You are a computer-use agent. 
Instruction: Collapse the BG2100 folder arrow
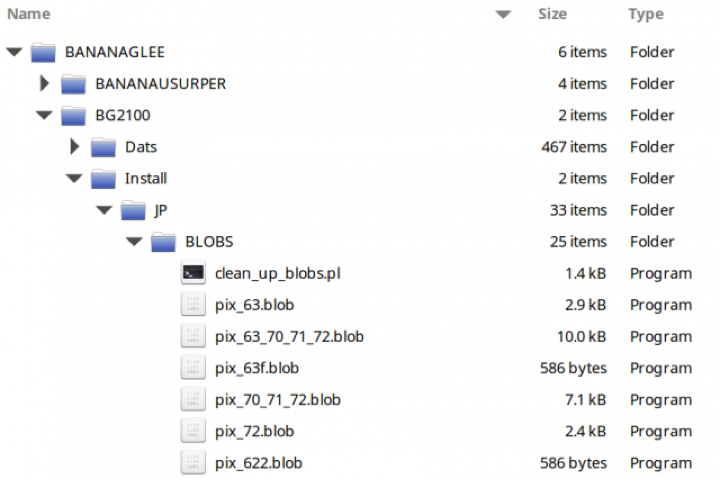pyautogui.click(x=43, y=116)
